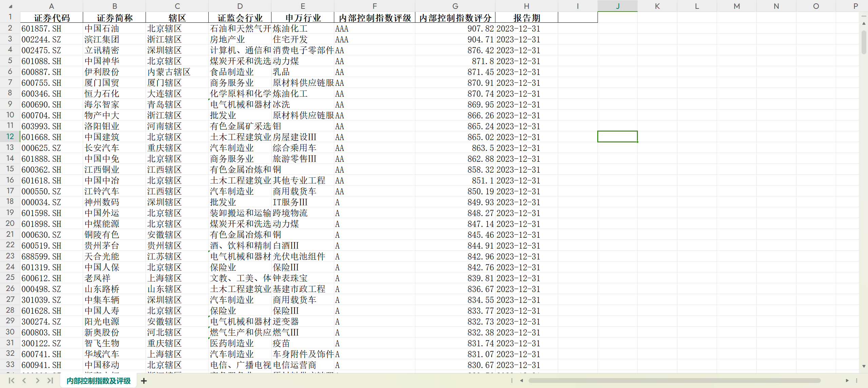Go to next sheet arrow

(x=37, y=381)
